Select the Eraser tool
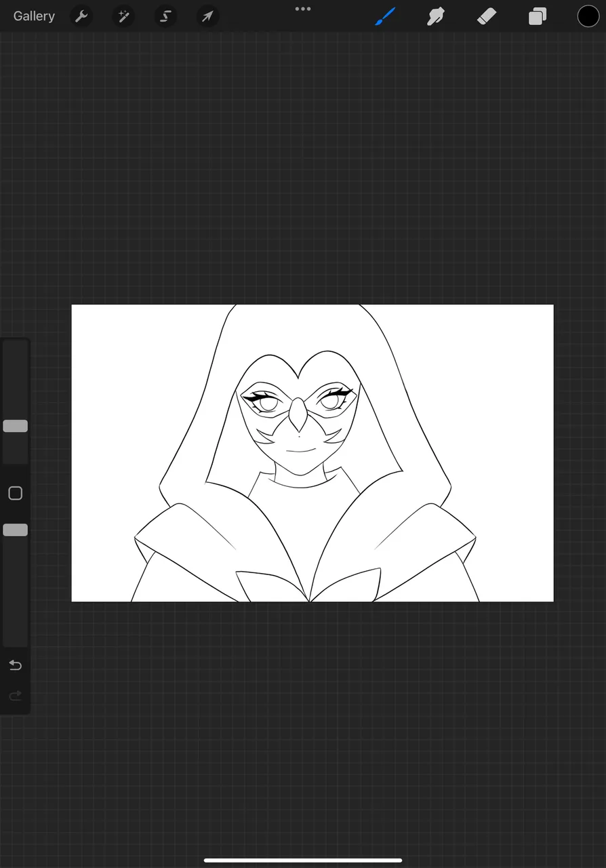Screen dimensions: 606x868 pyautogui.click(x=487, y=16)
